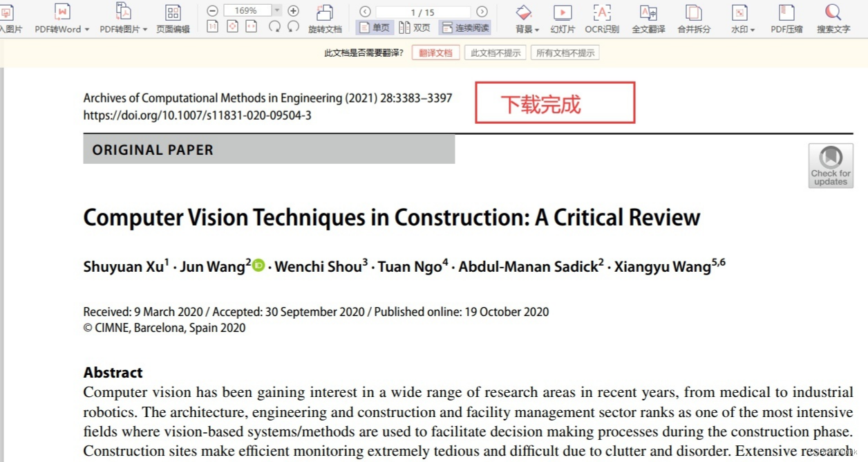Click the PDF转图片 conversion icon
The image size is (868, 462).
[x=123, y=12]
